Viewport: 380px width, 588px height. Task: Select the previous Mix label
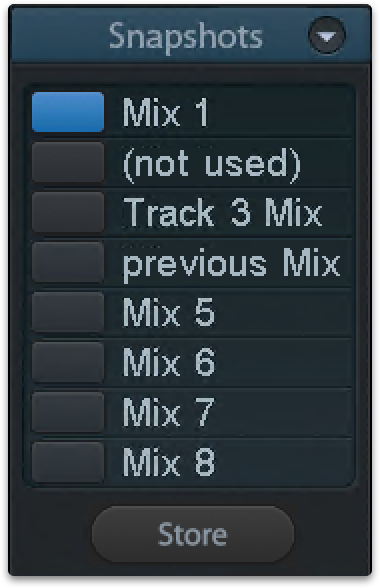(x=231, y=265)
